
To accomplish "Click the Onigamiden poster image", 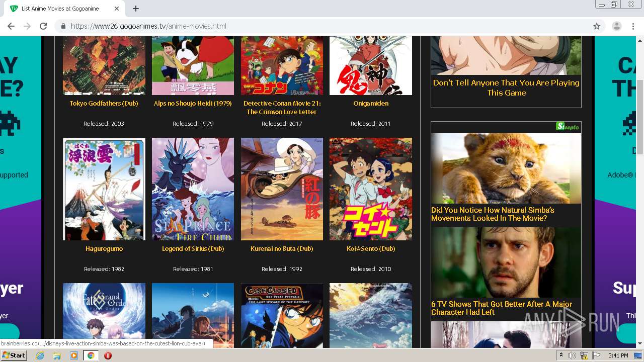I will point(371,65).
